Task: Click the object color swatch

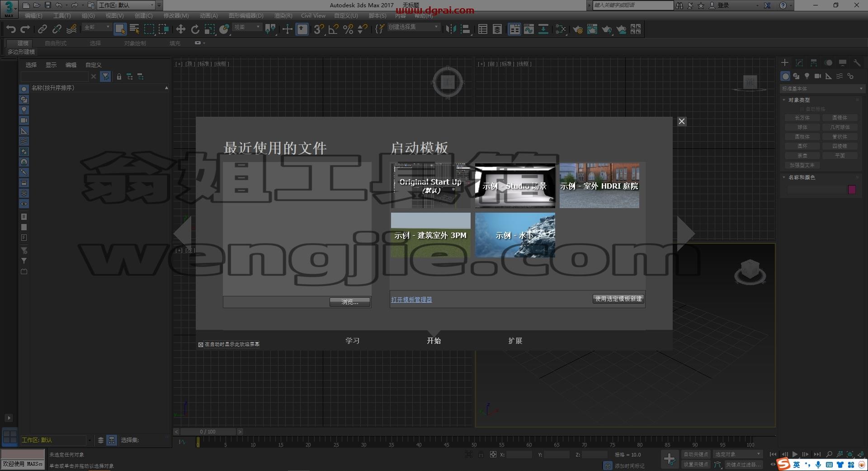Action: (x=852, y=189)
